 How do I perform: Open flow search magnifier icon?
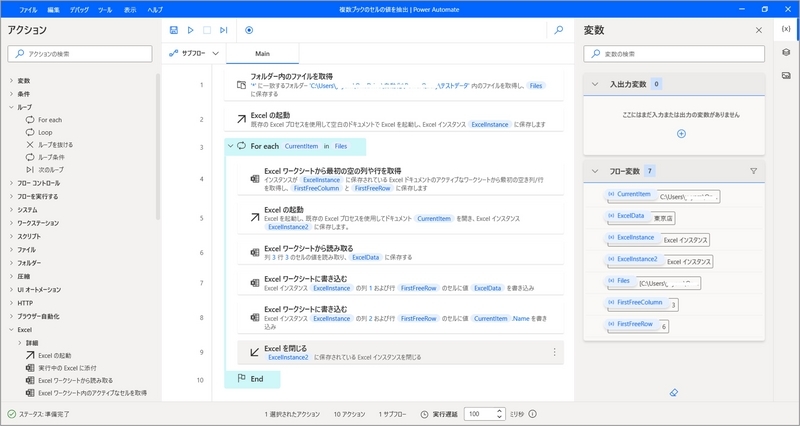coord(559,30)
